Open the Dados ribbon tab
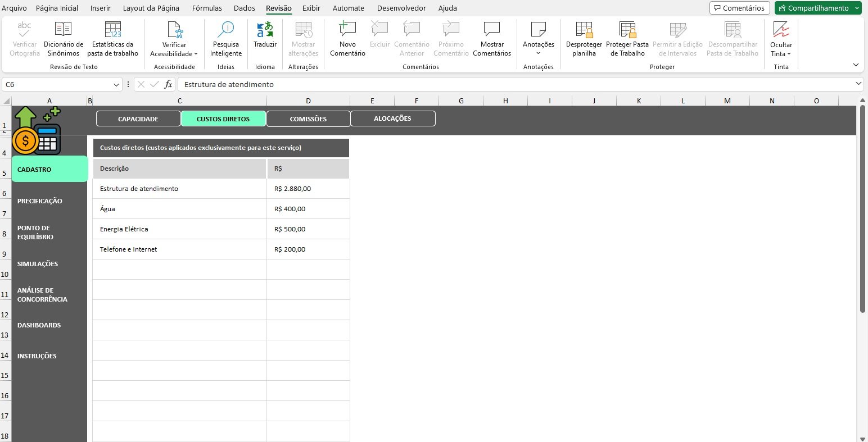 pos(244,8)
